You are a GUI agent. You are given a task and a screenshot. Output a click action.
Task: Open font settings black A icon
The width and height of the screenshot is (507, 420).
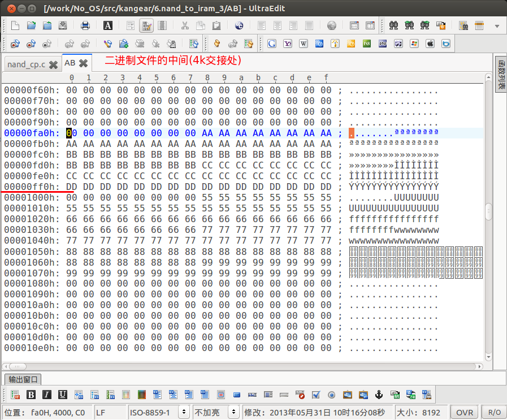click(x=107, y=25)
